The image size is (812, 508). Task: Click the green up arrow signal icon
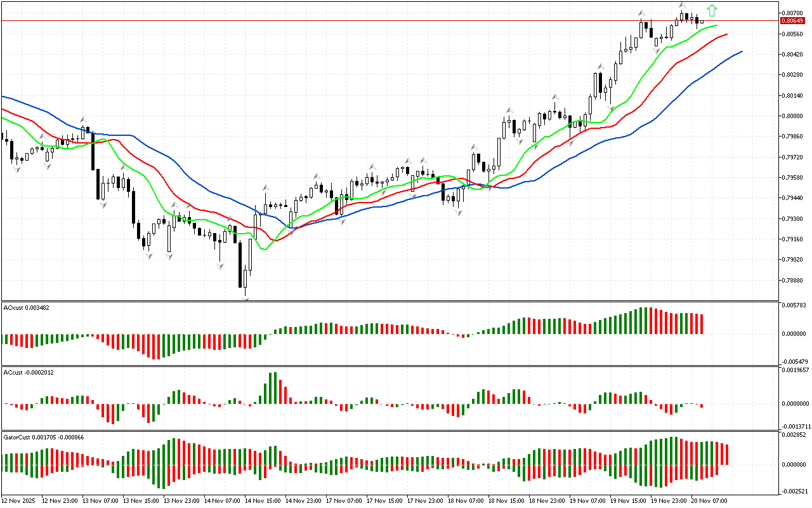coord(712,10)
